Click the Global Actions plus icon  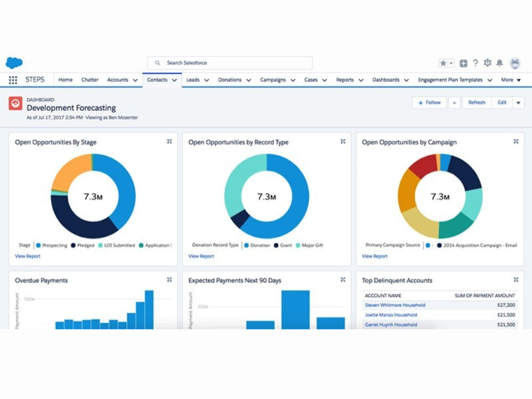[x=463, y=63]
